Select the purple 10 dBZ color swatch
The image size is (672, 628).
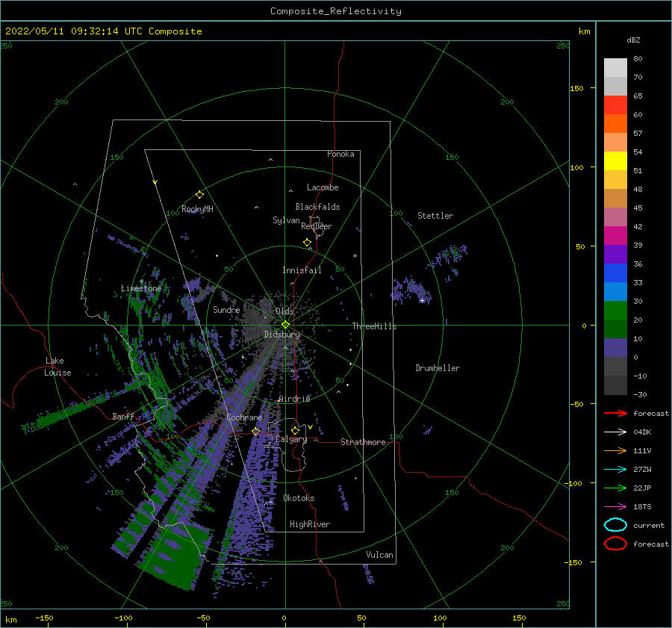[x=615, y=348]
